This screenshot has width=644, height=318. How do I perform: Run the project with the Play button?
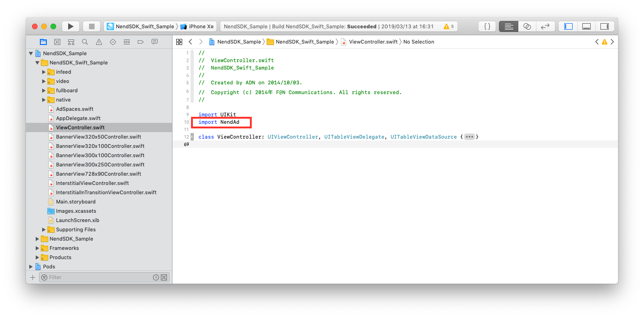70,26
